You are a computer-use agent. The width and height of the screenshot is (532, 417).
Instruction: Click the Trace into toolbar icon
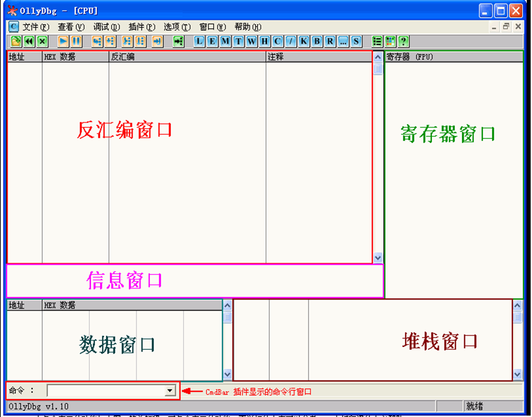tap(127, 42)
